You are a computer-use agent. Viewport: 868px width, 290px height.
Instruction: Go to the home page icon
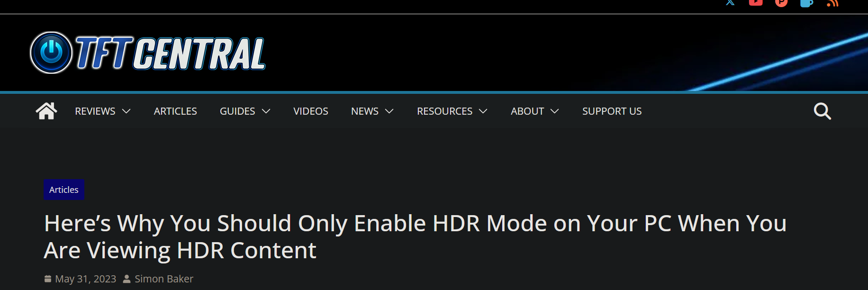click(x=46, y=111)
